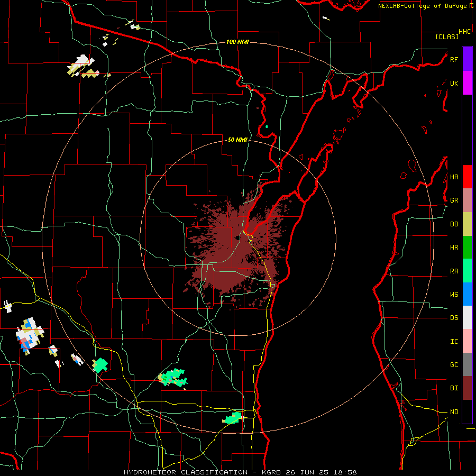Click the GC legend label
Screen dimensions: 476x476
(x=454, y=365)
